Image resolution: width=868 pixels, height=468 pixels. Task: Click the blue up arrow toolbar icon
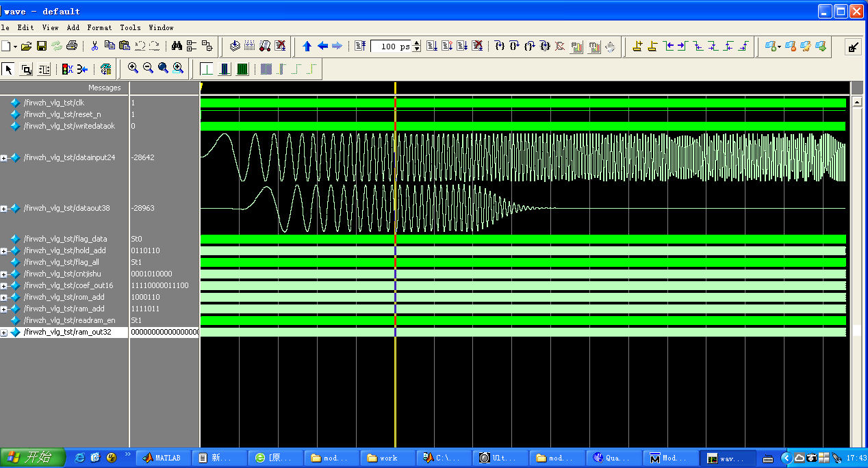pyautogui.click(x=307, y=46)
